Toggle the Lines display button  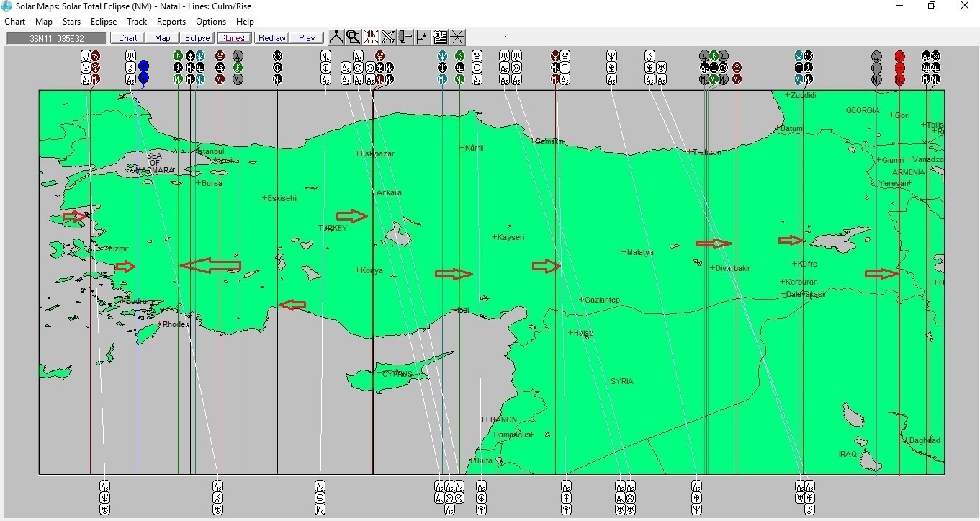click(x=233, y=37)
